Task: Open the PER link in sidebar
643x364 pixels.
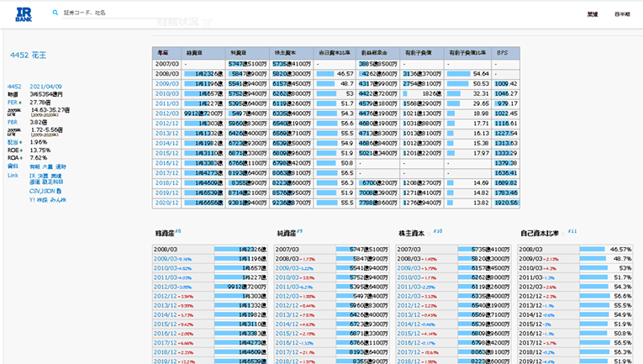Action: 13,103
